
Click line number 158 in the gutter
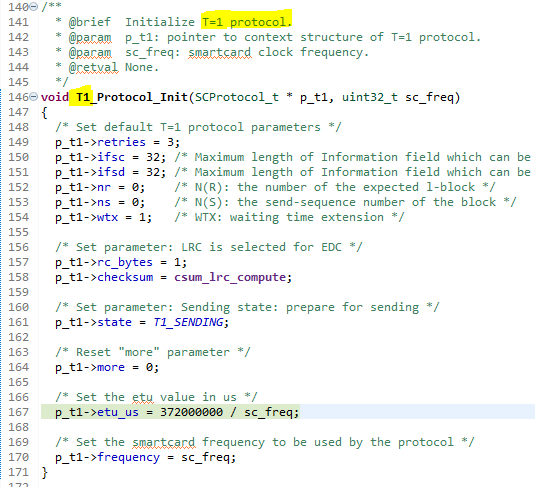pos(18,277)
